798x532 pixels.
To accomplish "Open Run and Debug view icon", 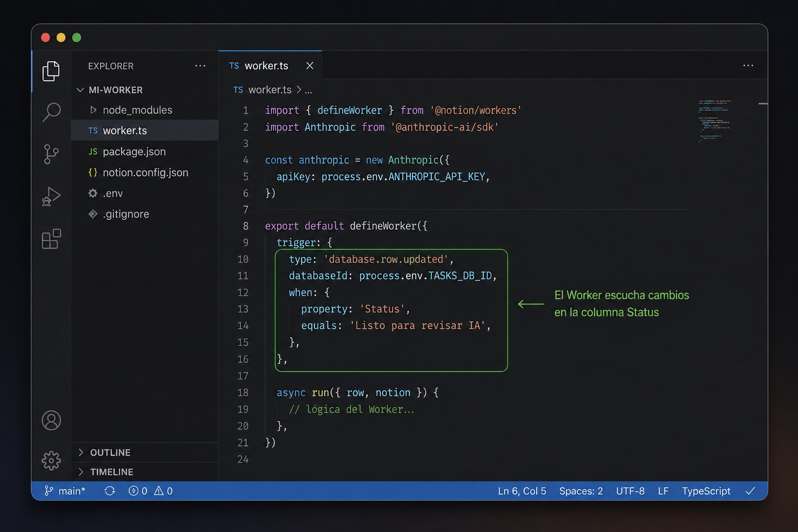I will tap(51, 196).
